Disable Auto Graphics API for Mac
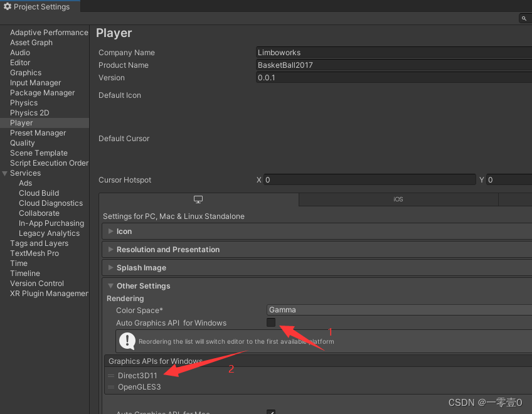The height and width of the screenshot is (414, 532). tap(270, 411)
